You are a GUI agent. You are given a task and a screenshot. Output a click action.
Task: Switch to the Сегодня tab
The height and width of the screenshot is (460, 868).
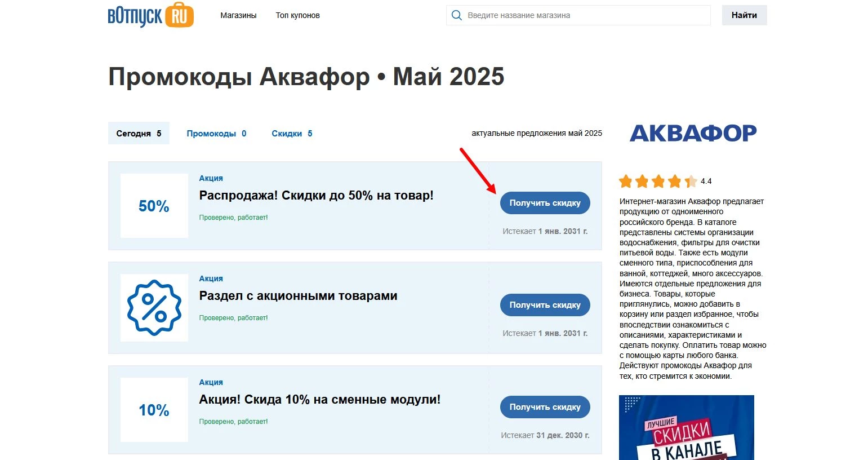click(138, 133)
